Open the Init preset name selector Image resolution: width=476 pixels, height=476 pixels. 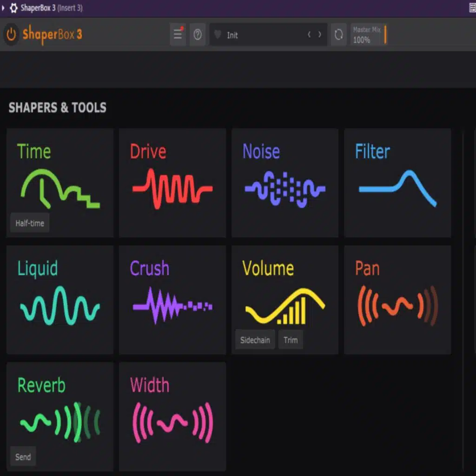[268, 34]
